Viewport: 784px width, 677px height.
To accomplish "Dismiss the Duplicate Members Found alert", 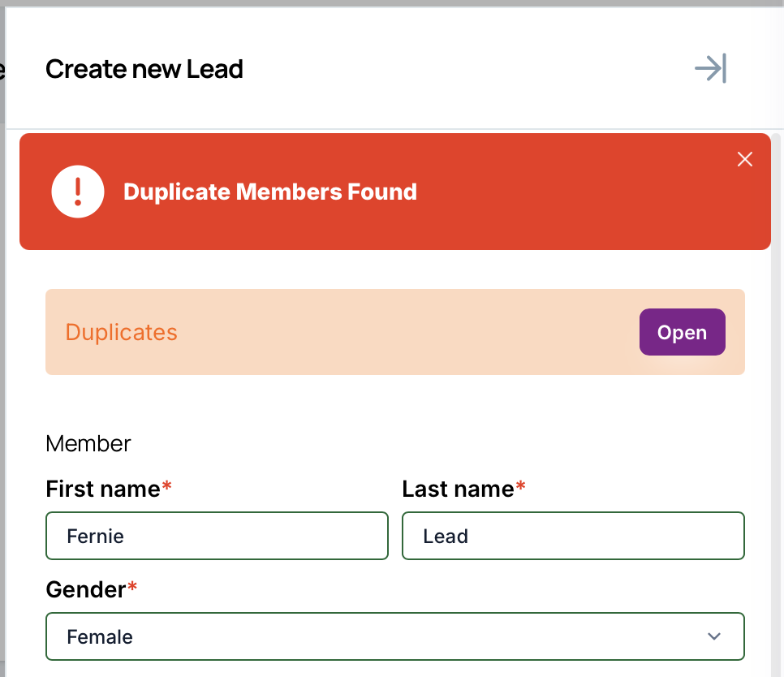I will pyautogui.click(x=744, y=159).
